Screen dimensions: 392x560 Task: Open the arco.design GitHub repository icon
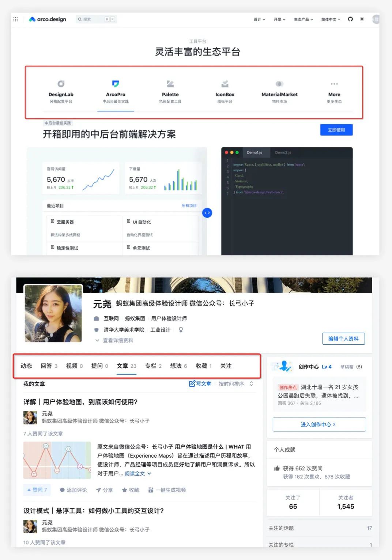(x=350, y=19)
